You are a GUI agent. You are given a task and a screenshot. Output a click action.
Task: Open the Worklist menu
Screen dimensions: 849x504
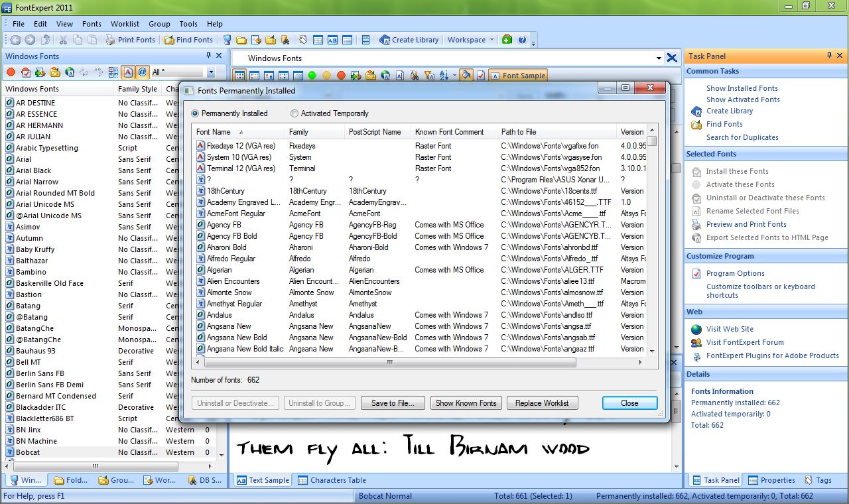click(125, 24)
